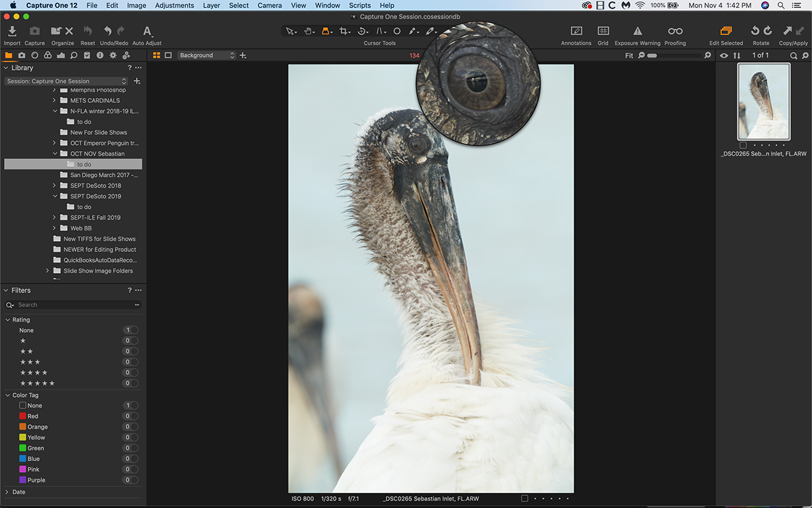The width and height of the screenshot is (812, 508).
Task: Open the Background layer dropdown
Action: 207,56
